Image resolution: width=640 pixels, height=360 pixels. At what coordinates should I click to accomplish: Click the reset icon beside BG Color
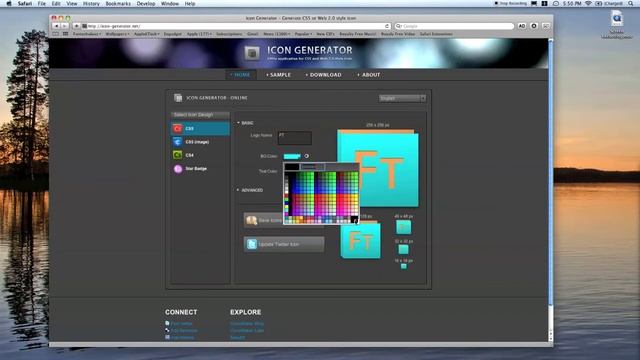(x=307, y=156)
